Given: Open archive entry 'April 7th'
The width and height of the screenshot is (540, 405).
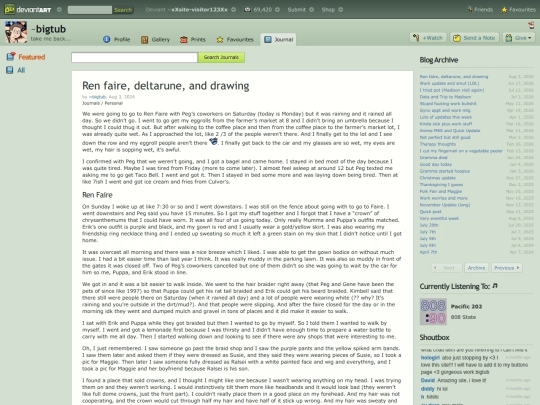Looking at the screenshot, I should click(428, 252).
